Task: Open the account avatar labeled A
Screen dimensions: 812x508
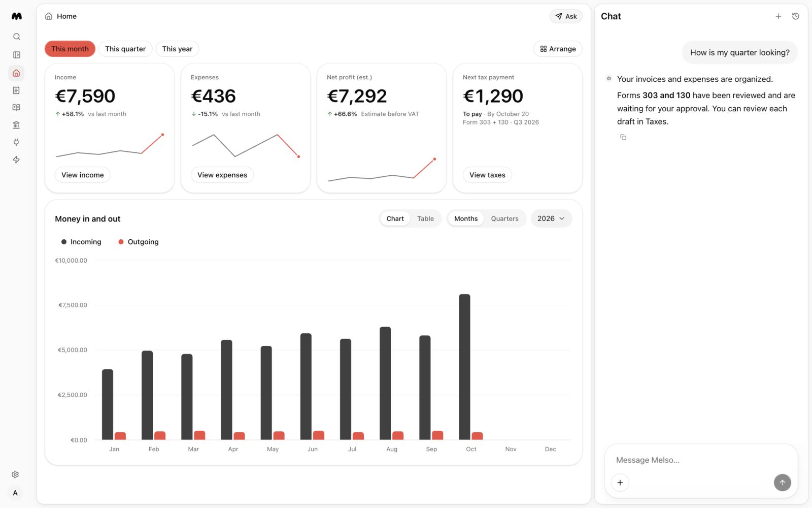Action: pyautogui.click(x=15, y=493)
